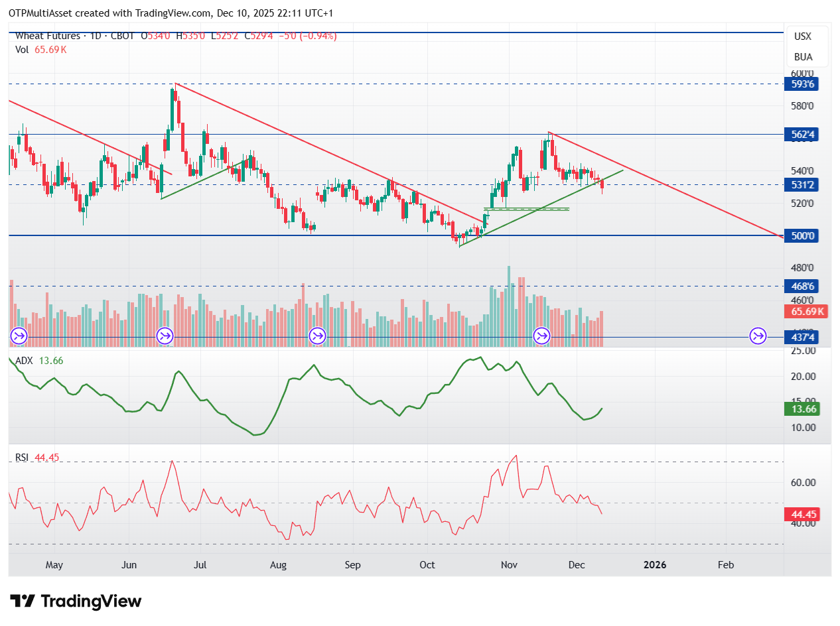
Task: Click the 500'0 support price label
Action: click(802, 235)
